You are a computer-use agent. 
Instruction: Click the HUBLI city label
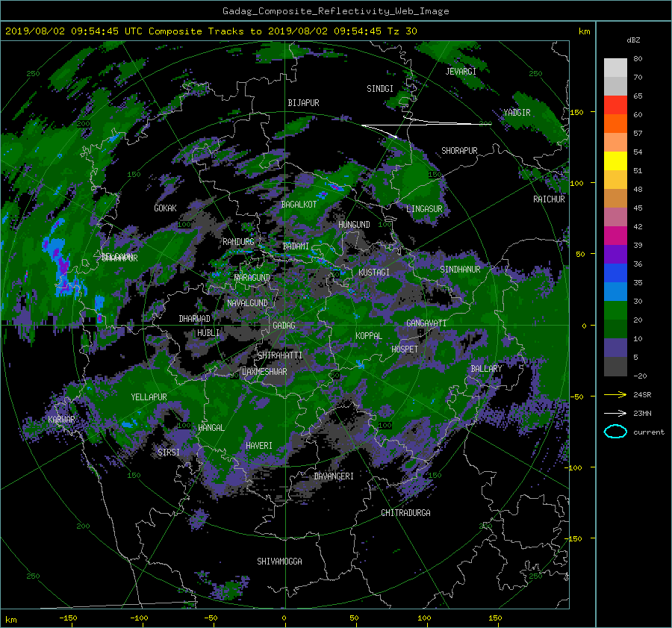coord(208,333)
